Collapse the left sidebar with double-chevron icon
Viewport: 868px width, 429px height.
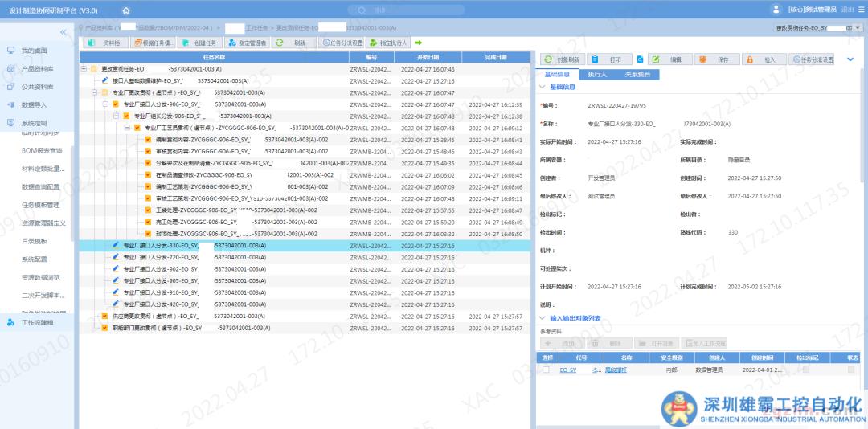click(x=63, y=32)
